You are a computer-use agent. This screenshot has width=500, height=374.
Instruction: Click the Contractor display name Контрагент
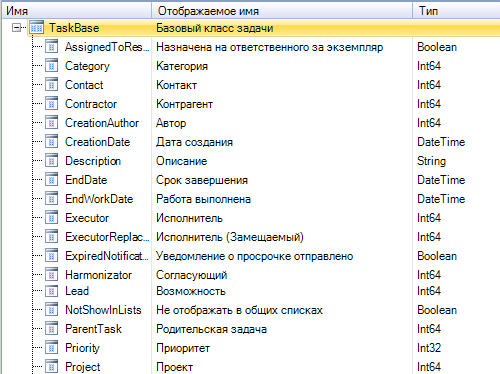[184, 104]
